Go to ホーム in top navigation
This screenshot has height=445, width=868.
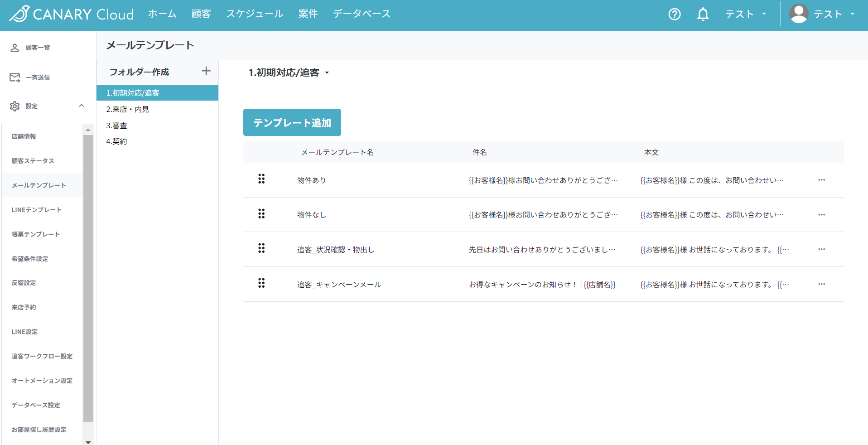coord(162,14)
